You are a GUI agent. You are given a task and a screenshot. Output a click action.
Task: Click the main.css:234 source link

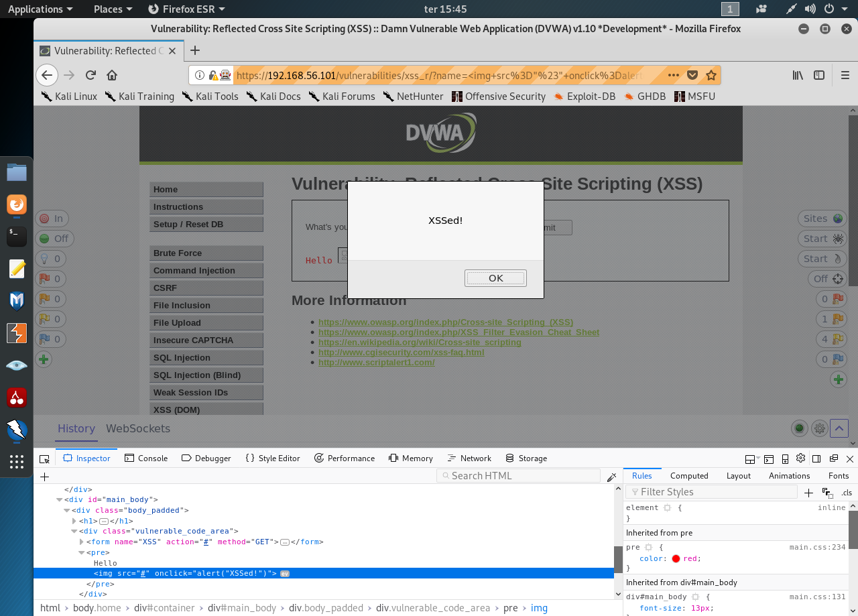pos(818,548)
